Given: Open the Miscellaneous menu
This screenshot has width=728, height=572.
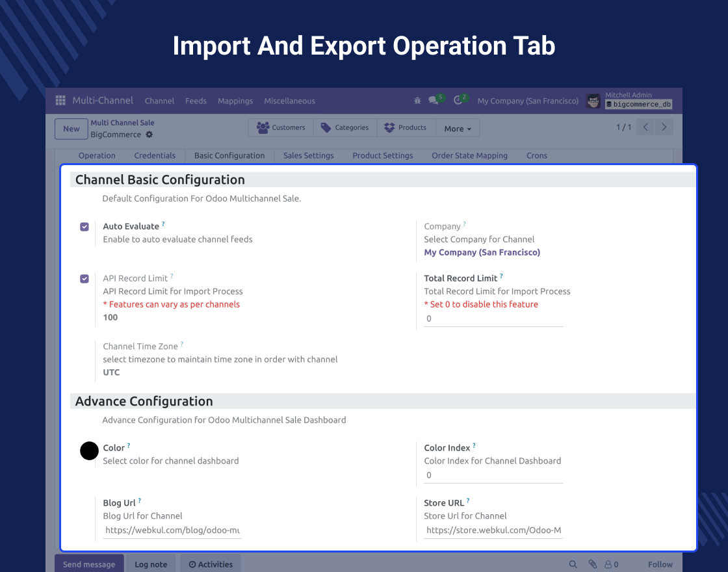Looking at the screenshot, I should click(290, 101).
